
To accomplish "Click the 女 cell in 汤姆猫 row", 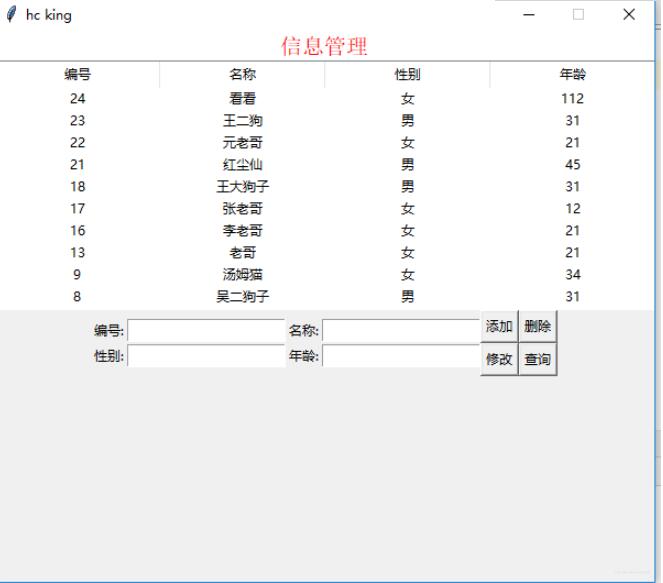I will [407, 274].
